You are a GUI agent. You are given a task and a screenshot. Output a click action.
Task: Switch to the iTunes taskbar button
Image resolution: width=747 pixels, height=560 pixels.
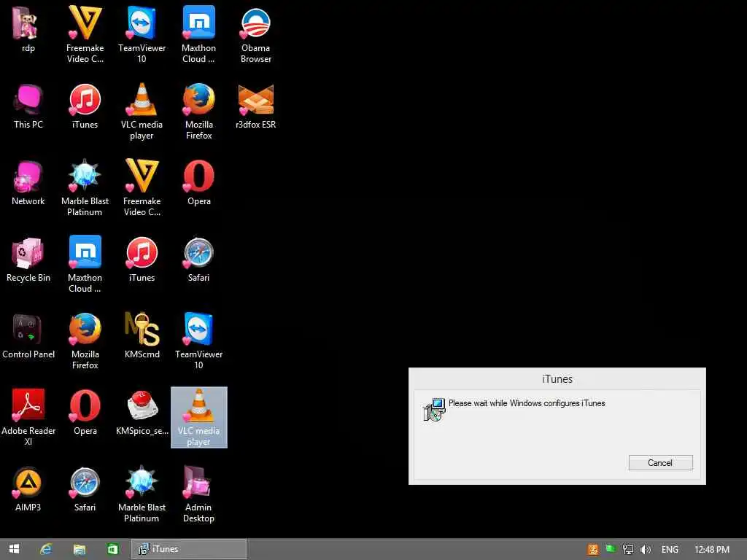189,549
